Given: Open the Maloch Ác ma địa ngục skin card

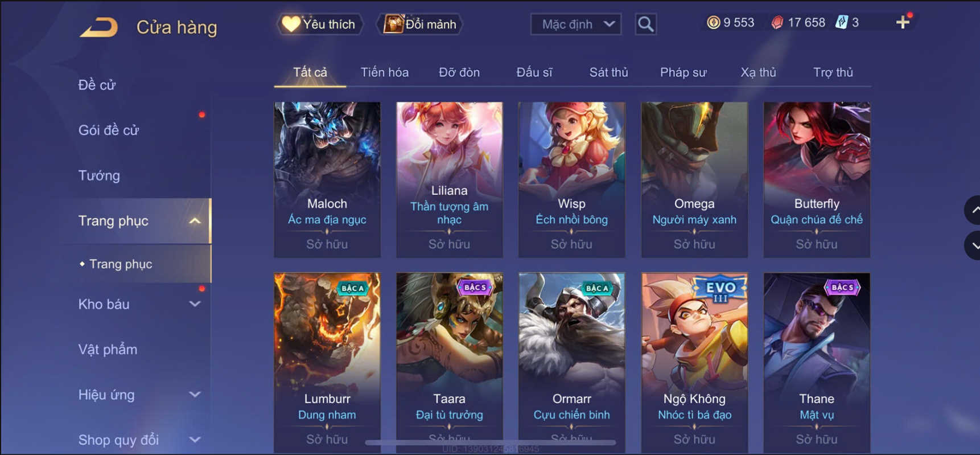Looking at the screenshot, I should [x=327, y=179].
